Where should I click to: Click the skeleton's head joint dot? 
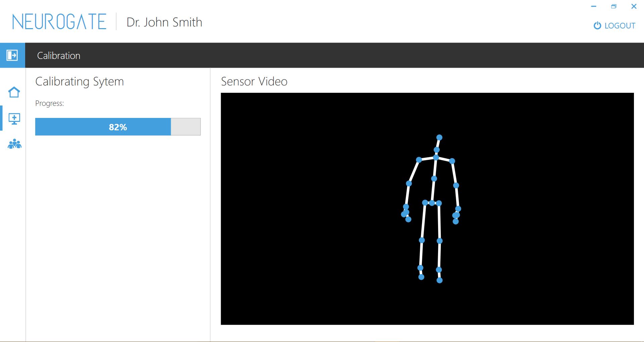tap(439, 137)
